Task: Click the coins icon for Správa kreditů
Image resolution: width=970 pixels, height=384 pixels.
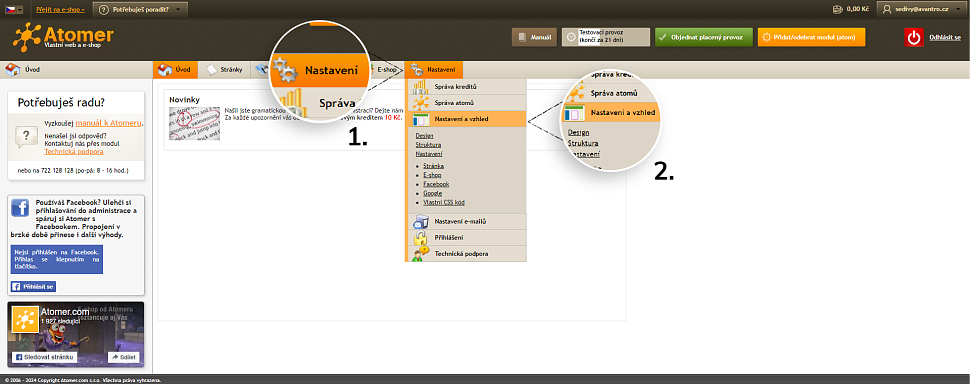Action: click(x=421, y=87)
